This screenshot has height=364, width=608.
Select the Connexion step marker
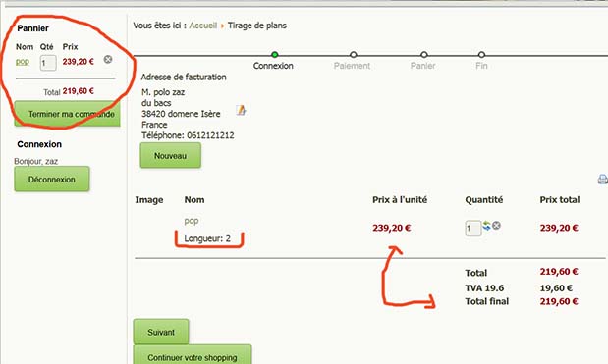274,55
